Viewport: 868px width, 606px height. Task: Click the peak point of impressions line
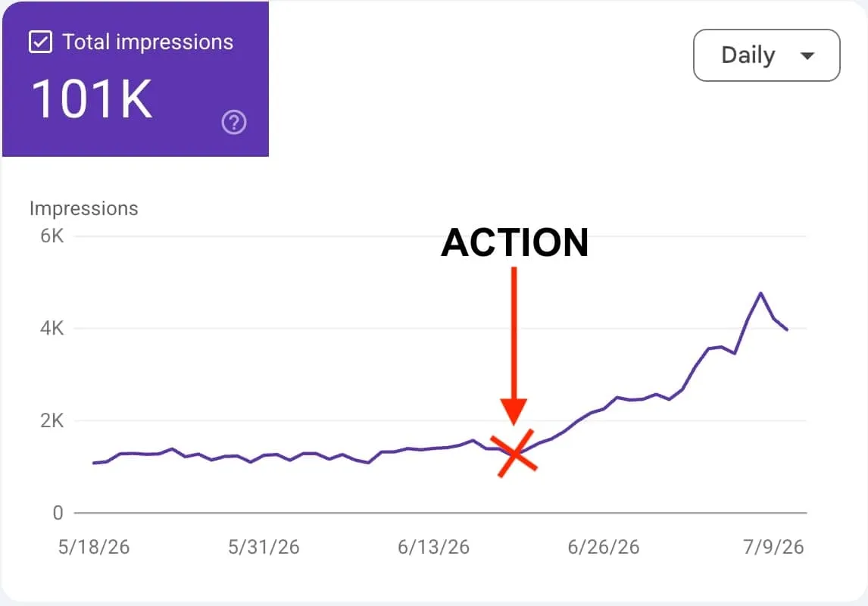(760, 293)
